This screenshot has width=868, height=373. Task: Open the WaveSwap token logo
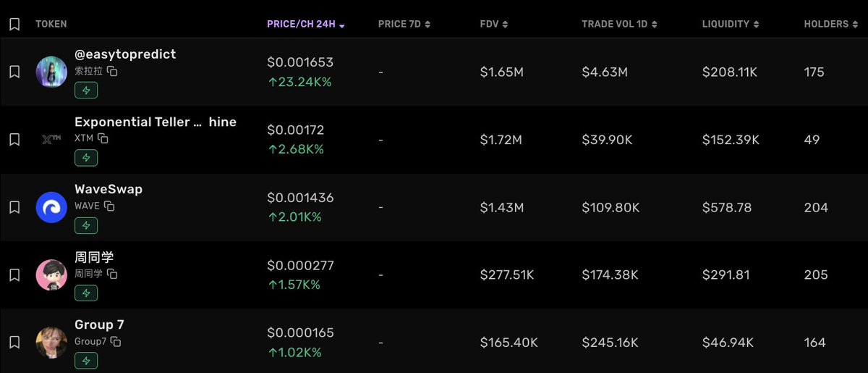[x=51, y=207]
